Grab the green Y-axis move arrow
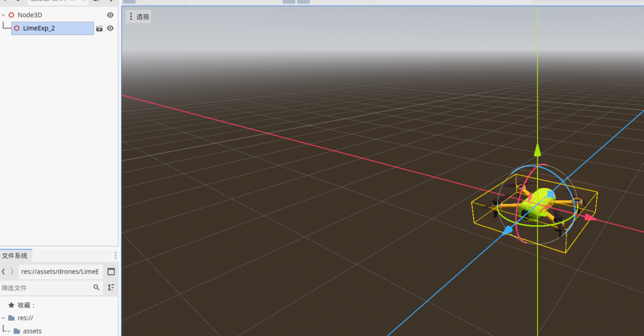Viewport: 644px width, 336px height. tap(537, 150)
